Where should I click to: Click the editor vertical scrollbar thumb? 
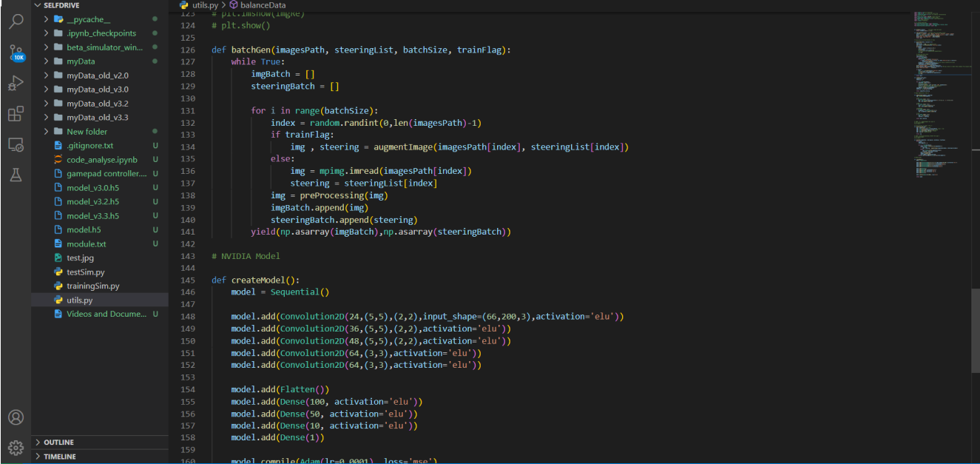(976, 313)
